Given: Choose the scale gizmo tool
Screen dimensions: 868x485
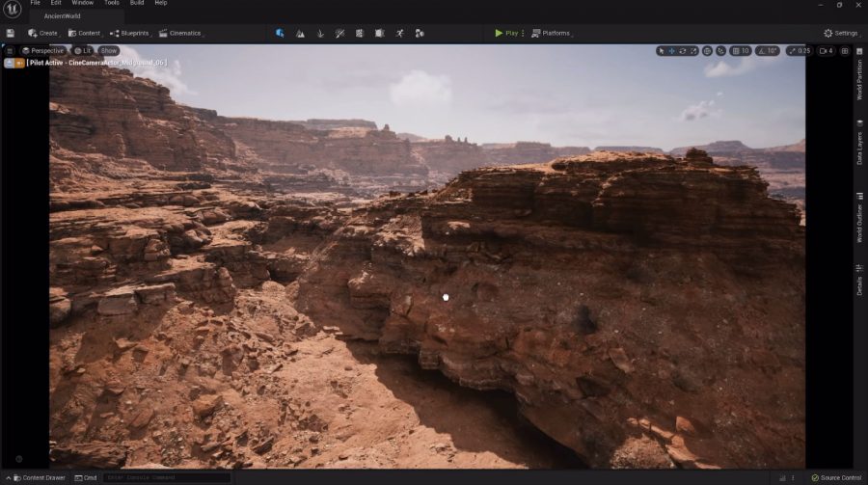Looking at the screenshot, I should tap(693, 51).
